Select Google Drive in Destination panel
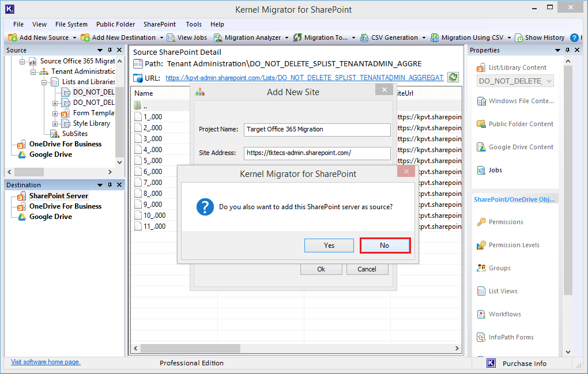588x374 pixels. point(51,217)
